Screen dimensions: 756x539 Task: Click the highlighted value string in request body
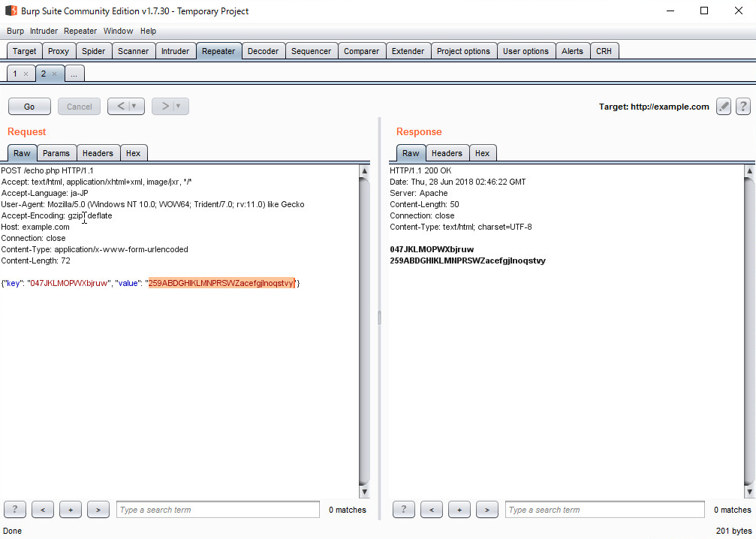point(221,283)
